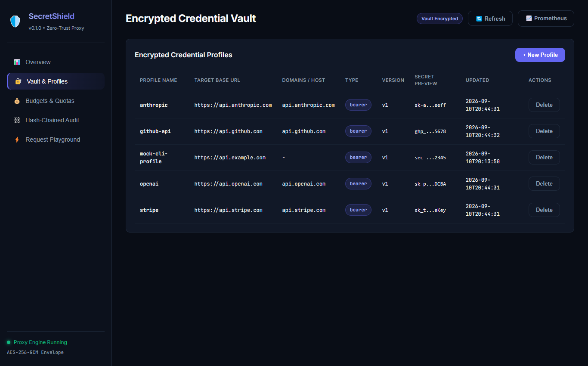Click the Prometheus chart icon
588x366 pixels.
coord(529,19)
